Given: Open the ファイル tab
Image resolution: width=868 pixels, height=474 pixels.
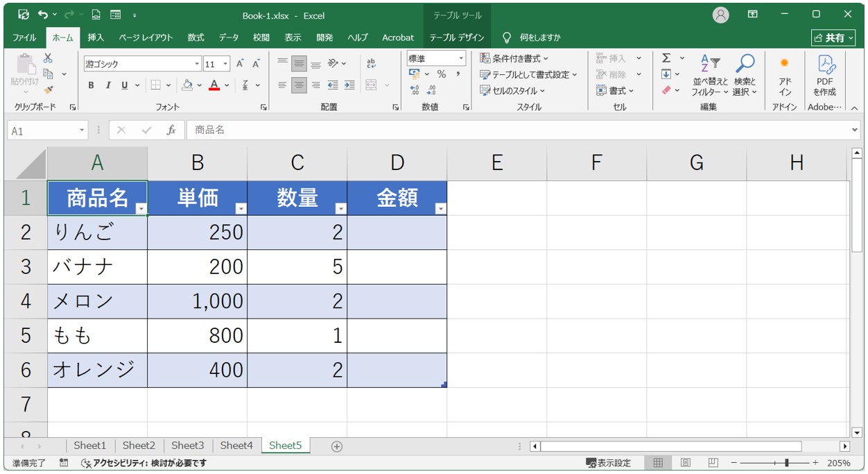Looking at the screenshot, I should tap(24, 37).
